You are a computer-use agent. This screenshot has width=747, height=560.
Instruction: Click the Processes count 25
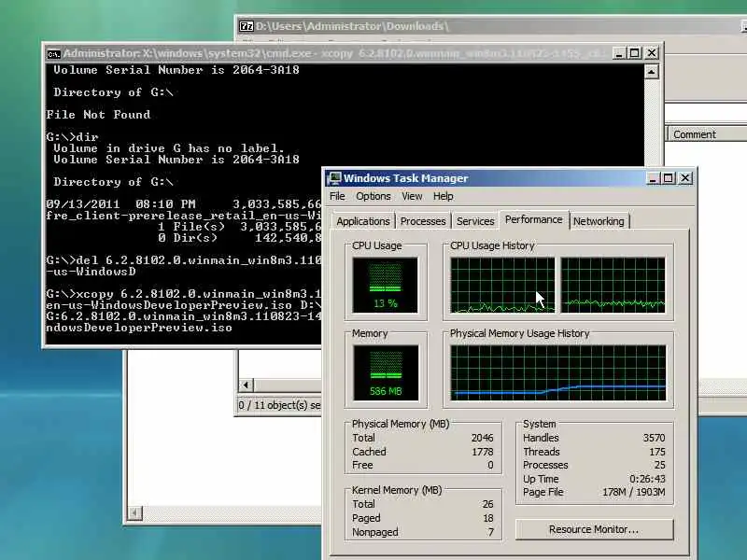point(660,465)
